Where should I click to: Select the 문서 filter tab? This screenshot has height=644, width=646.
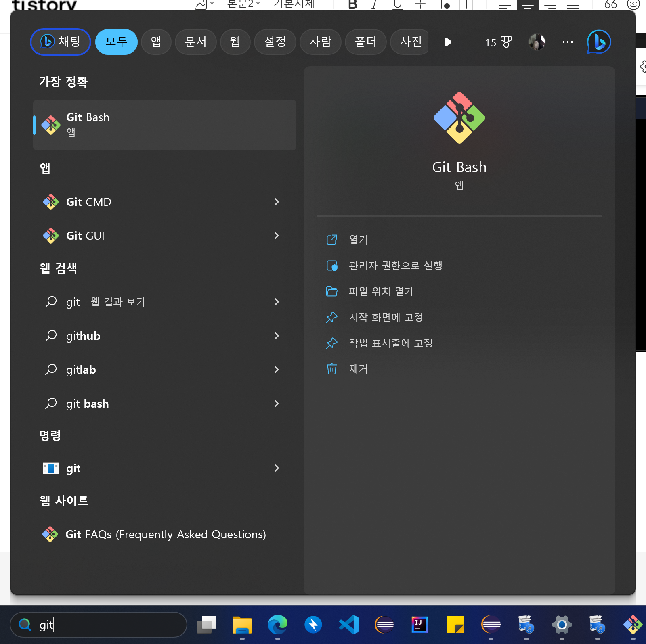tap(195, 42)
